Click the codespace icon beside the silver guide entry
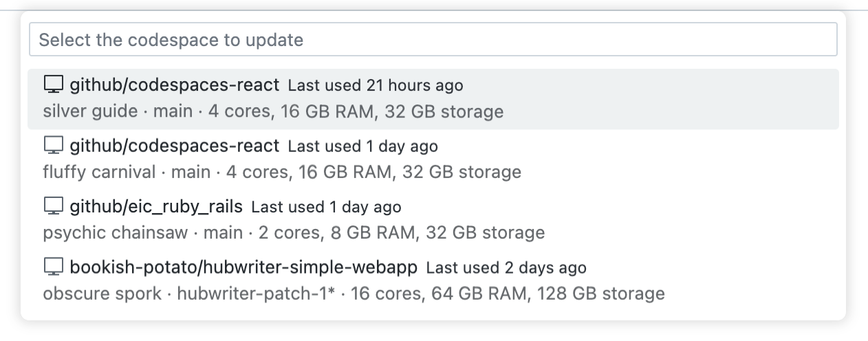 (x=53, y=85)
